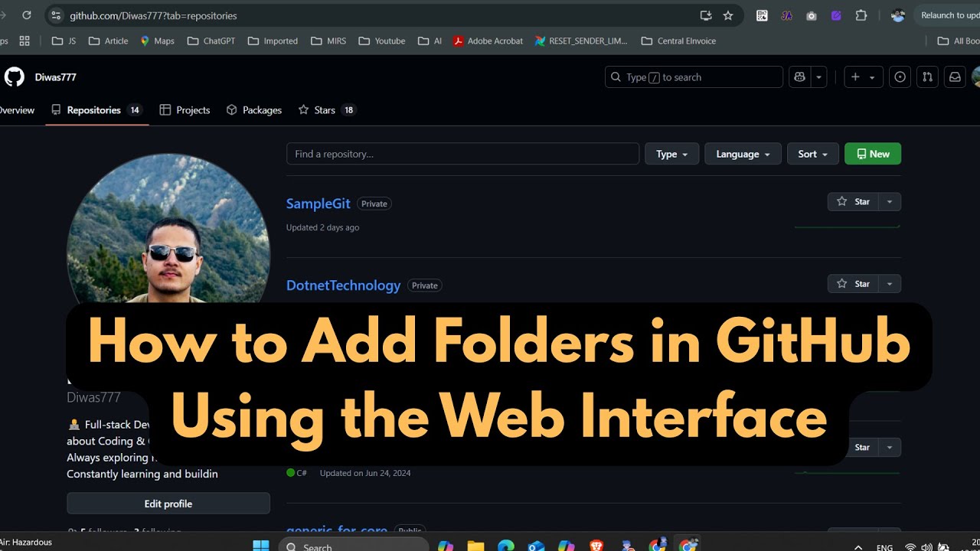Click the Relaunch to update button

[x=948, y=15]
